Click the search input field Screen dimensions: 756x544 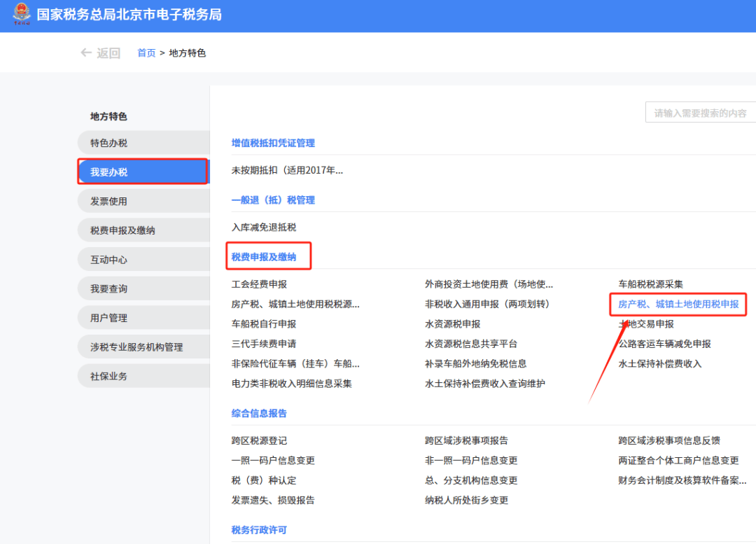tap(700, 112)
